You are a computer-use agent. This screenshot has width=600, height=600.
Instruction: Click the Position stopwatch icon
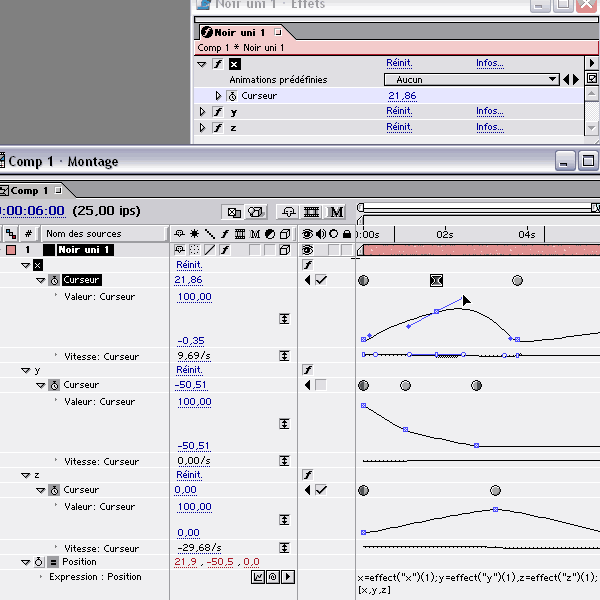click(x=39, y=562)
